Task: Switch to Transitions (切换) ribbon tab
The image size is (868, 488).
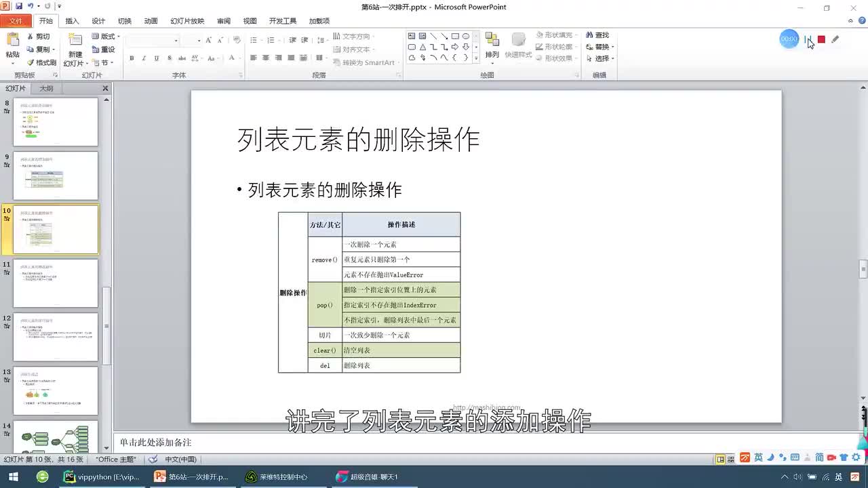Action: (125, 21)
